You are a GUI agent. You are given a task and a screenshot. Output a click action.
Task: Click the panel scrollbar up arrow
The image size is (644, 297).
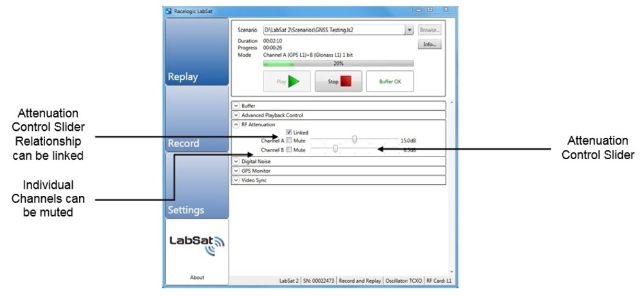pyautogui.click(x=451, y=102)
